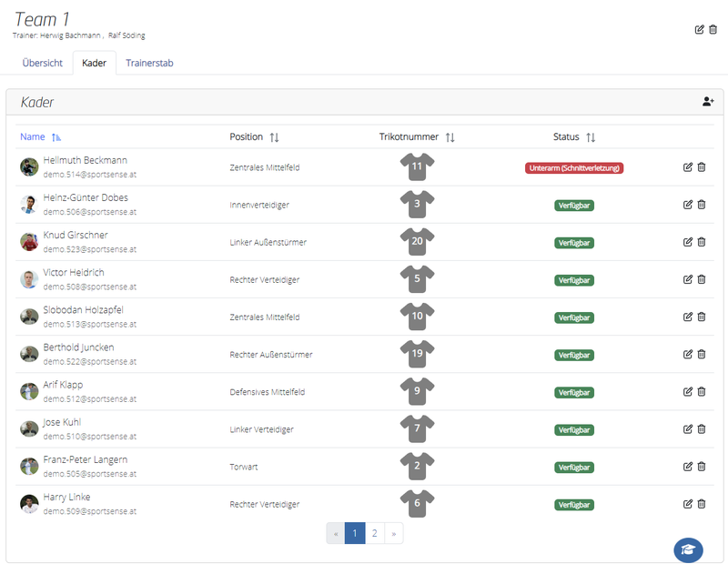Edit Knud Girschner's entry

pos(688,242)
